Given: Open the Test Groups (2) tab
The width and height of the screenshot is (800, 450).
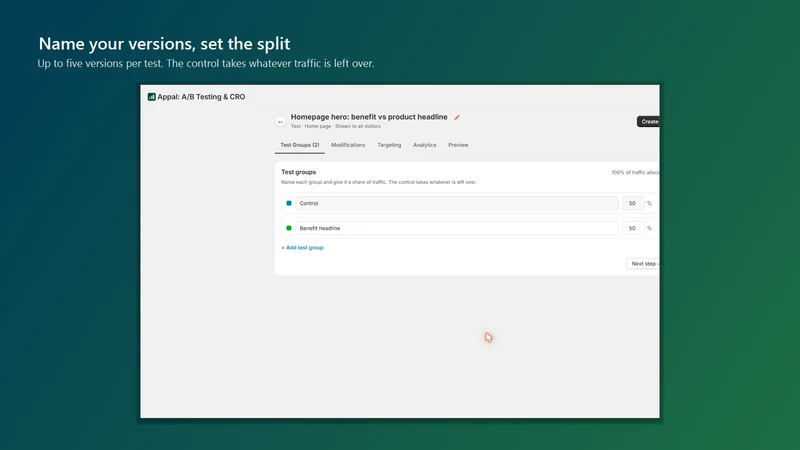Looking at the screenshot, I should pyautogui.click(x=299, y=145).
